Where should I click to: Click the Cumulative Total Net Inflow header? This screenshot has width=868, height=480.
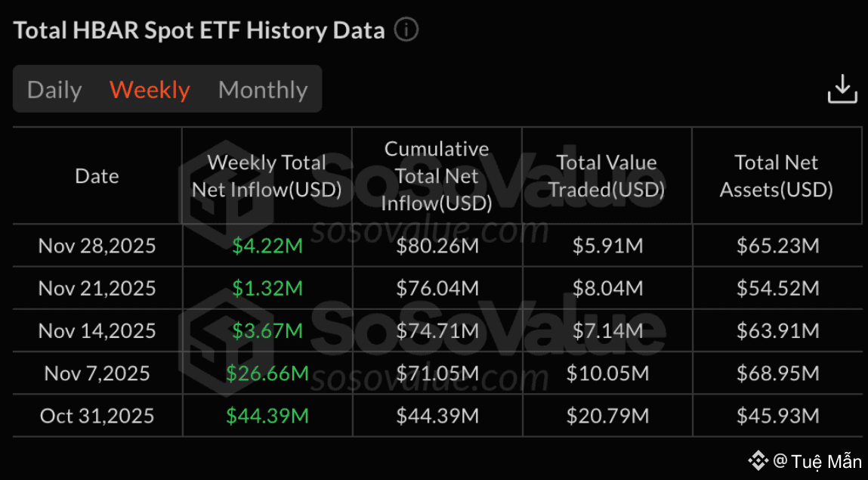point(437,176)
